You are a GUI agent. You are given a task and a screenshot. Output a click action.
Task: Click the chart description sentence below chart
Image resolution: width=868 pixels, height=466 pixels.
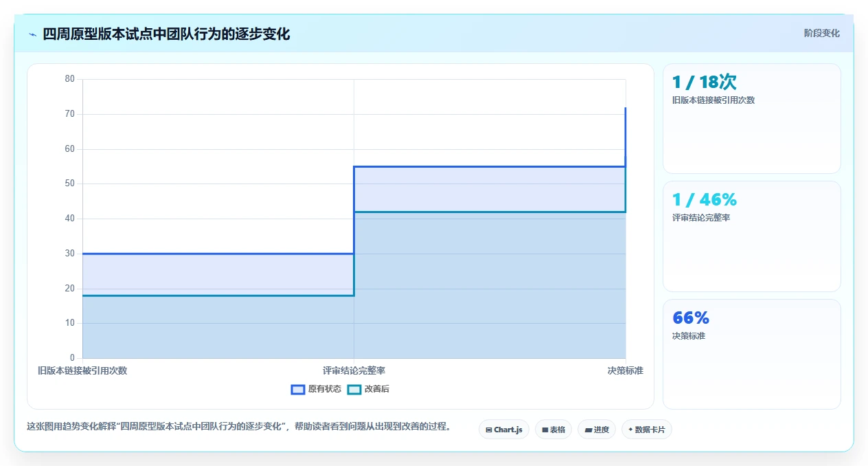240,426
